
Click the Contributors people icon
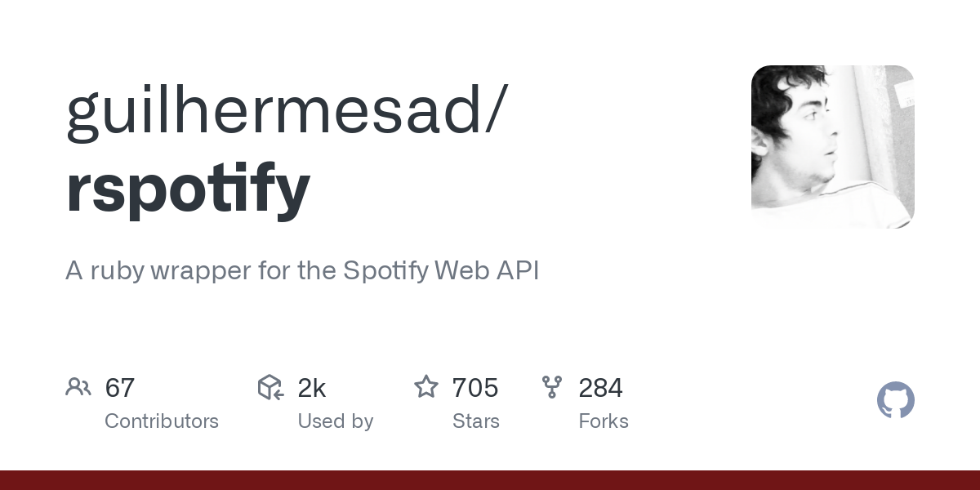click(78, 387)
